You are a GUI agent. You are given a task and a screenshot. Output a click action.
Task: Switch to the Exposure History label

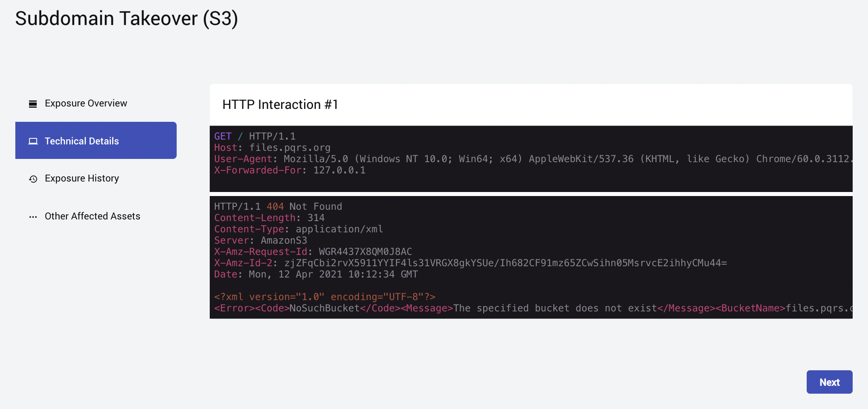[x=82, y=178]
